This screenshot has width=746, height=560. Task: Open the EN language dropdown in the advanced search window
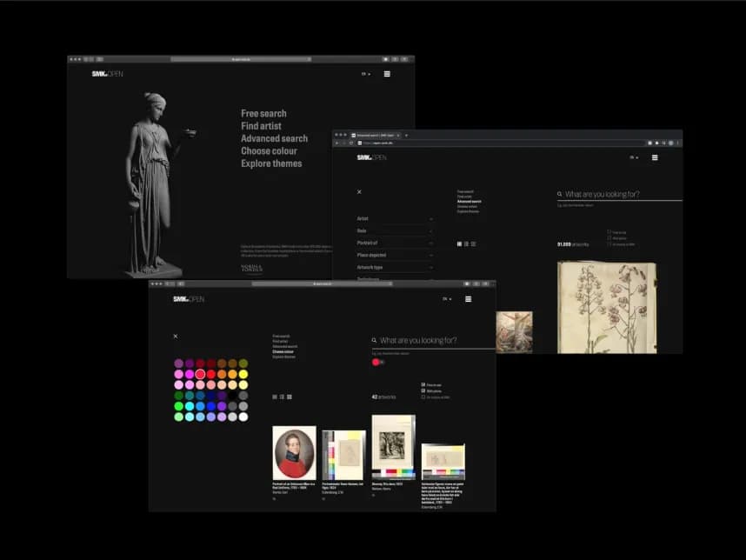[634, 157]
